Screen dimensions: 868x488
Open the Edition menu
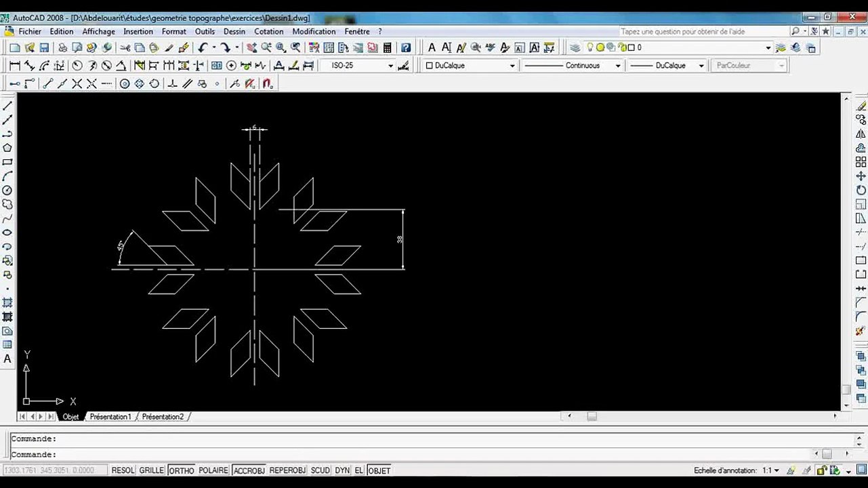pos(62,31)
